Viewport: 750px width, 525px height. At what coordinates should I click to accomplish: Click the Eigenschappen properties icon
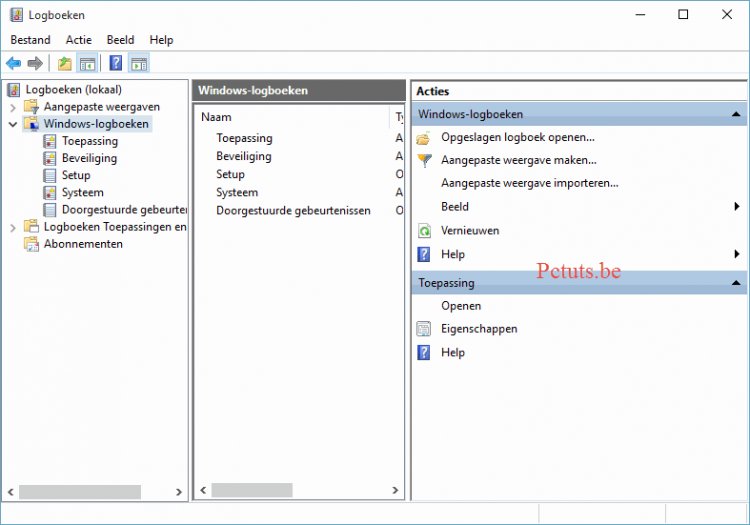424,329
